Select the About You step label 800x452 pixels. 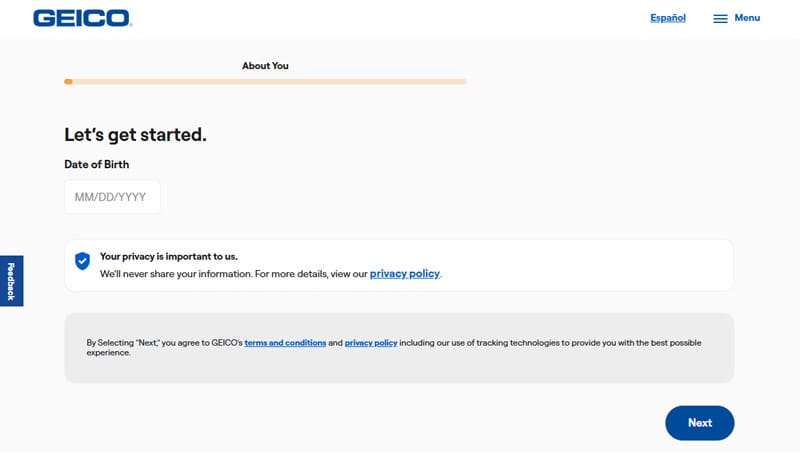tap(265, 66)
